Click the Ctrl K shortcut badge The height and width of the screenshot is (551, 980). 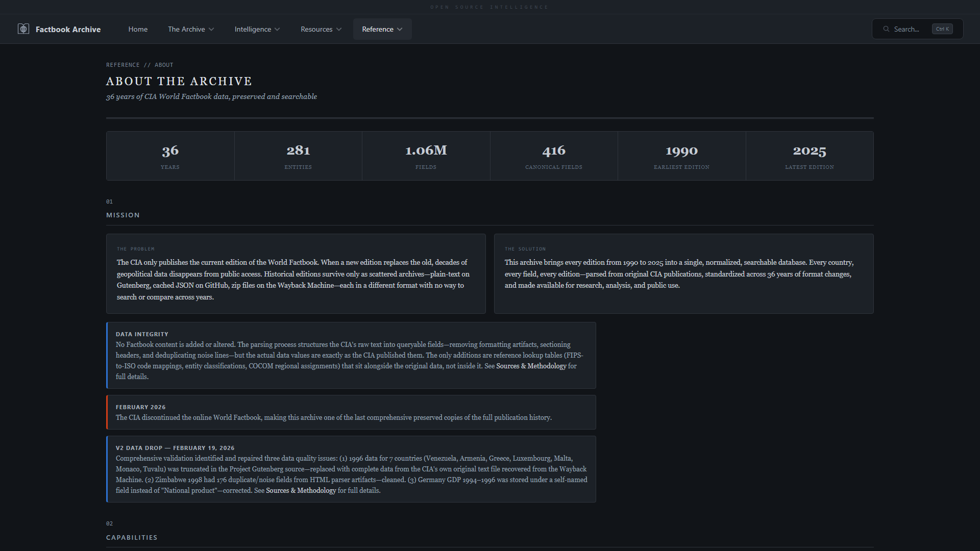[942, 29]
